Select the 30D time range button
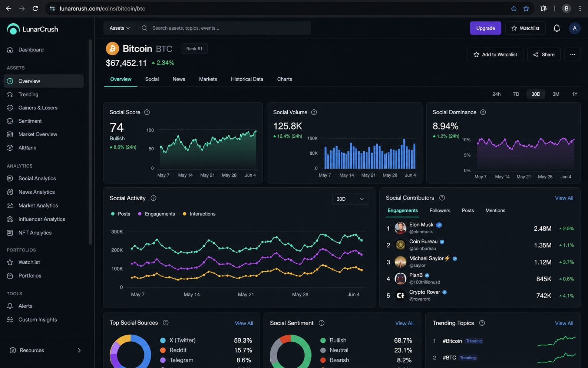 (536, 94)
